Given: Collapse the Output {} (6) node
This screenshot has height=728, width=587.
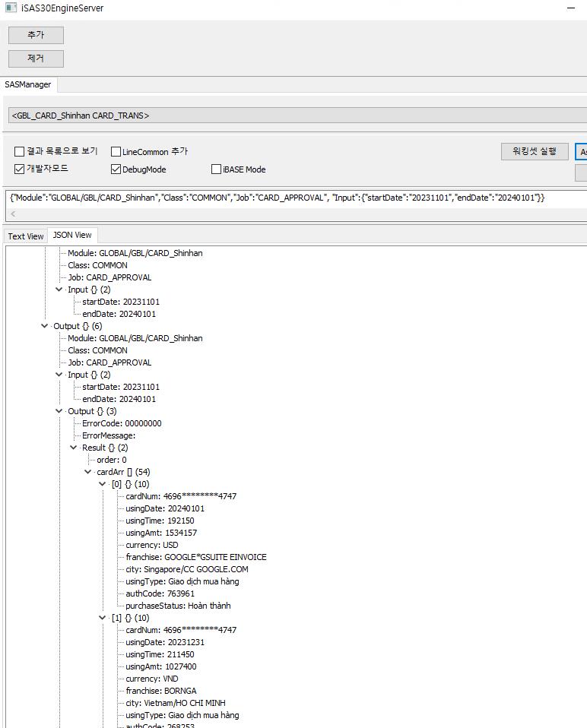Looking at the screenshot, I should pyautogui.click(x=45, y=326).
